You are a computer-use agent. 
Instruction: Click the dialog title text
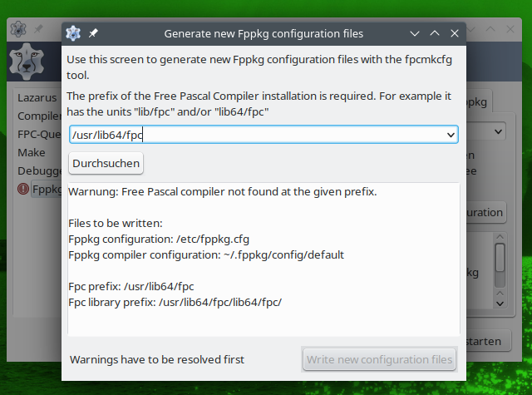[264, 33]
